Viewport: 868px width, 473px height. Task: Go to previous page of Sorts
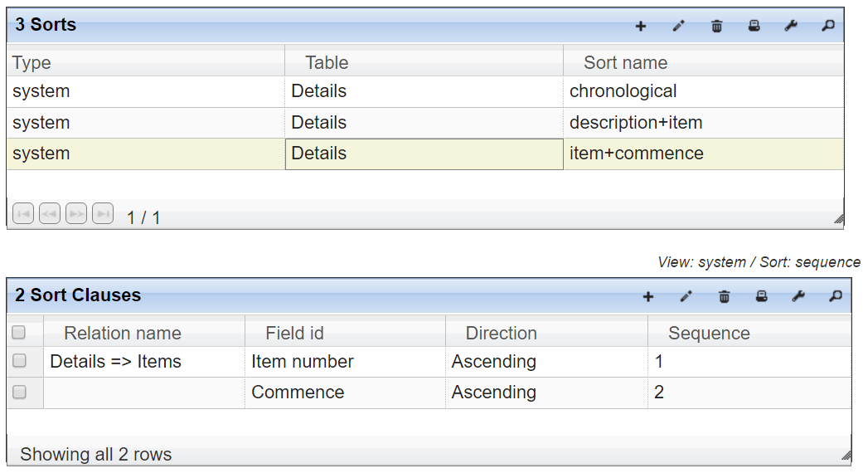(x=50, y=214)
